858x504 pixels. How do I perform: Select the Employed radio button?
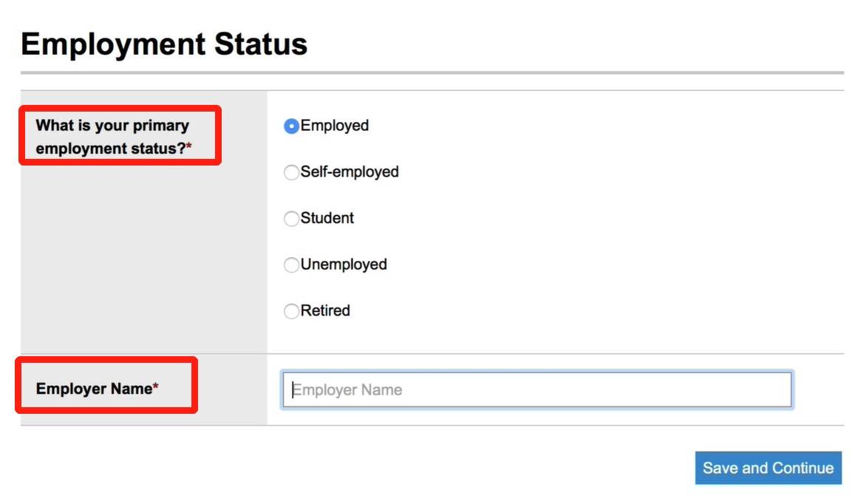pos(291,126)
